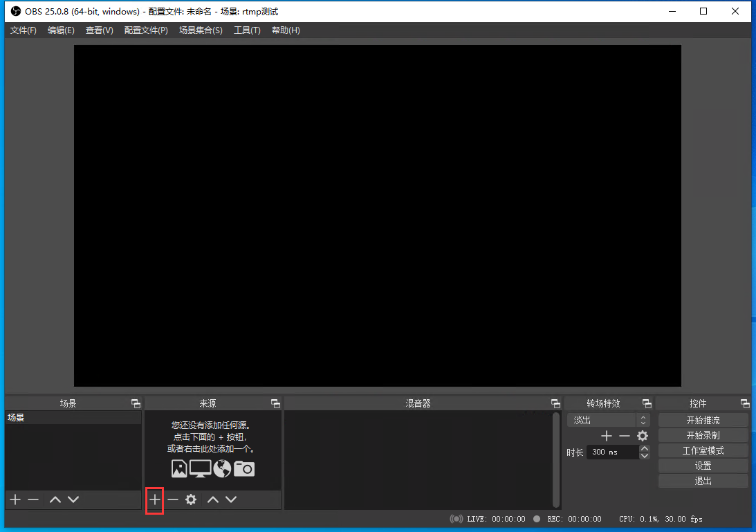The width and height of the screenshot is (756, 532).
Task: Click the black preview canvas
Action: [378, 216]
